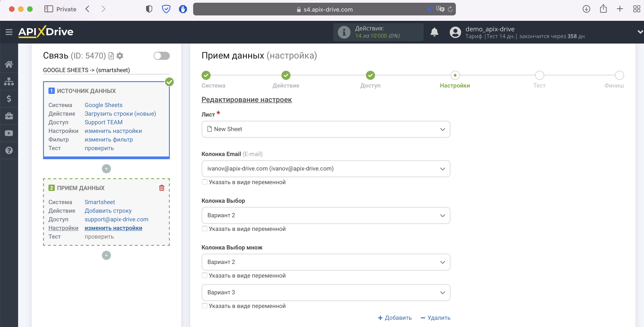Click plus circle between source and receiver blocks
This screenshot has width=644, height=327.
point(106,168)
